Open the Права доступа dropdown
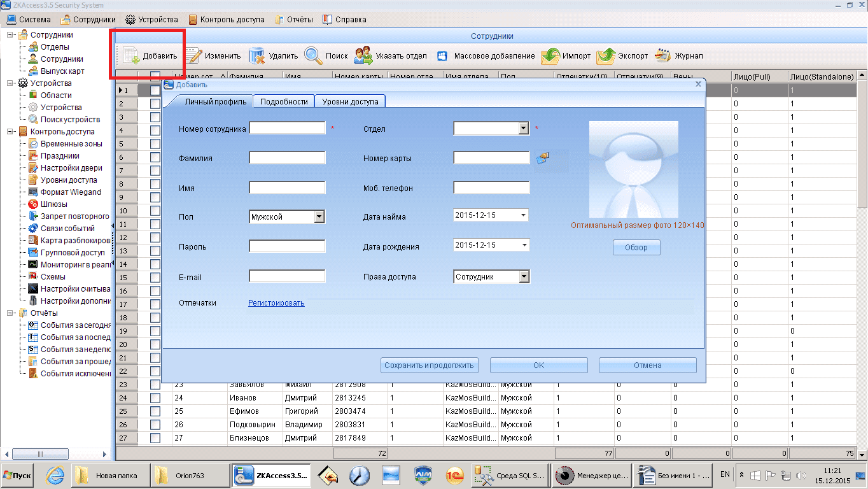 tap(523, 277)
